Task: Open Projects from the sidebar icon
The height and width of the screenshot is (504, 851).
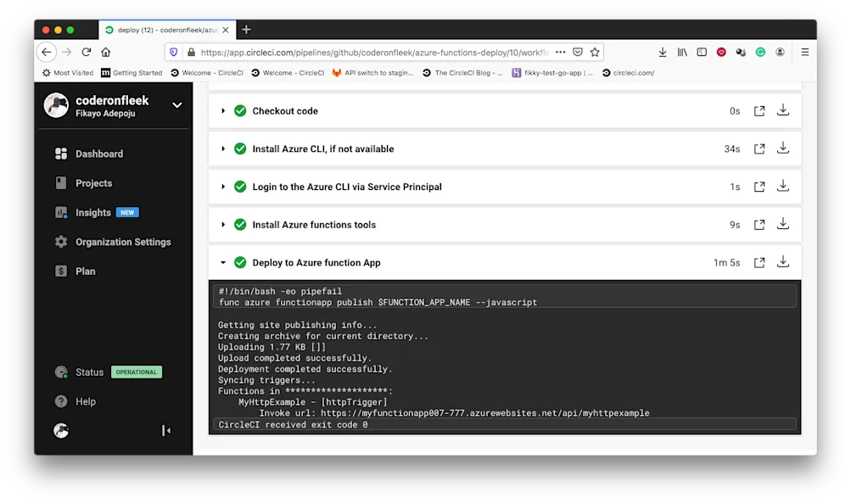Action: [63, 182]
